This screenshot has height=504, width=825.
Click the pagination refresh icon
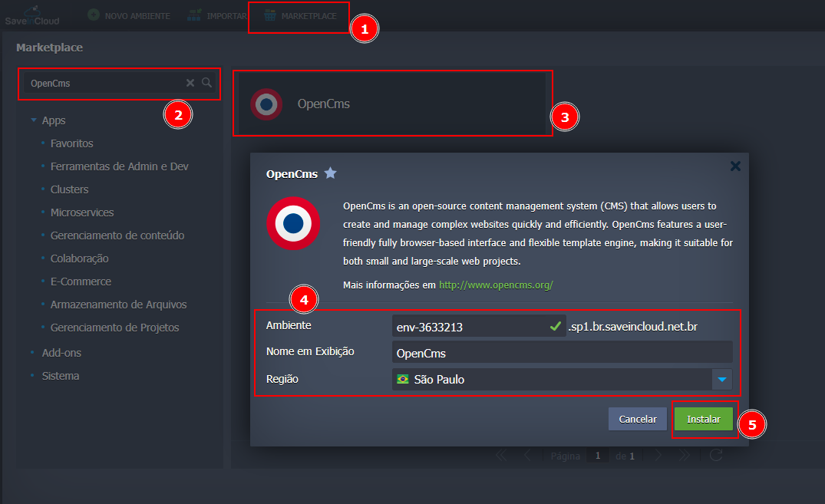tap(715, 456)
